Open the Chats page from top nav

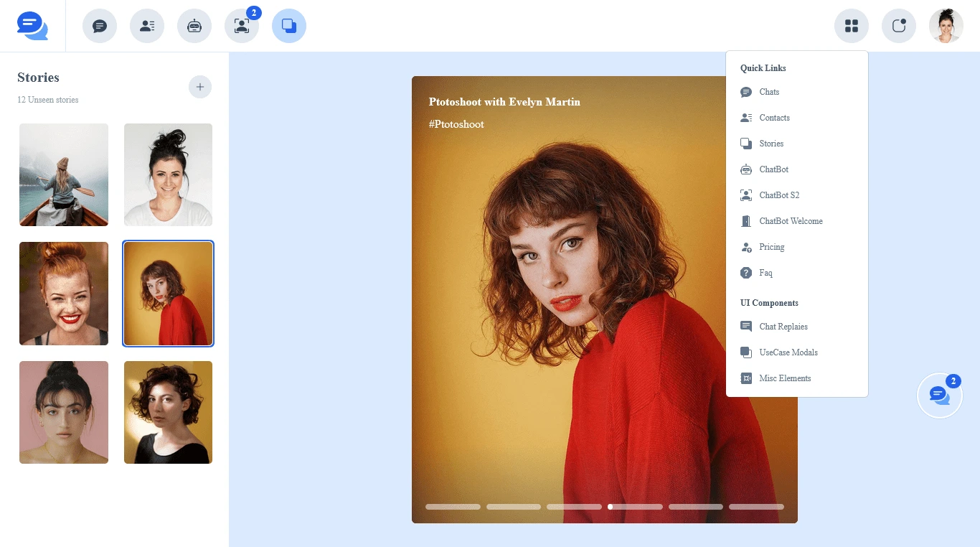point(100,26)
